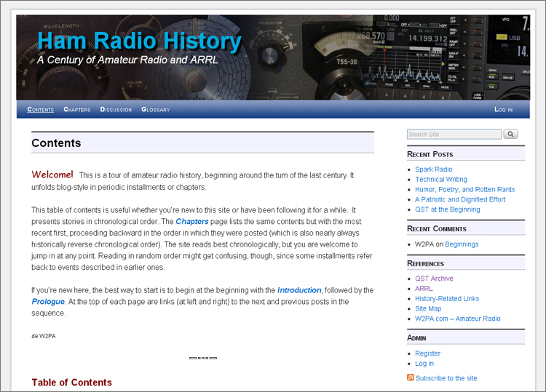Click the RSS feed icon
The height and width of the screenshot is (392, 546).
click(411, 377)
